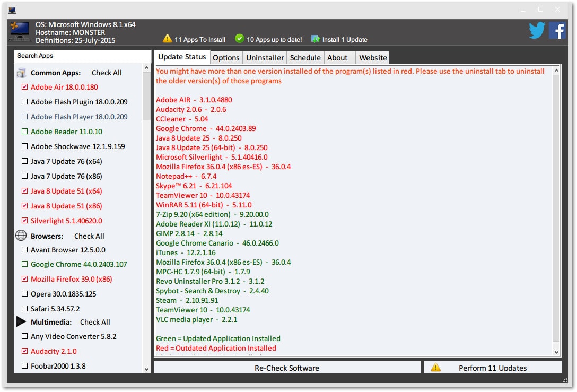Viewport: 577px width, 392px height.
Task: Select the 'VLC media player - 2.2.1' line
Action: [x=197, y=319]
